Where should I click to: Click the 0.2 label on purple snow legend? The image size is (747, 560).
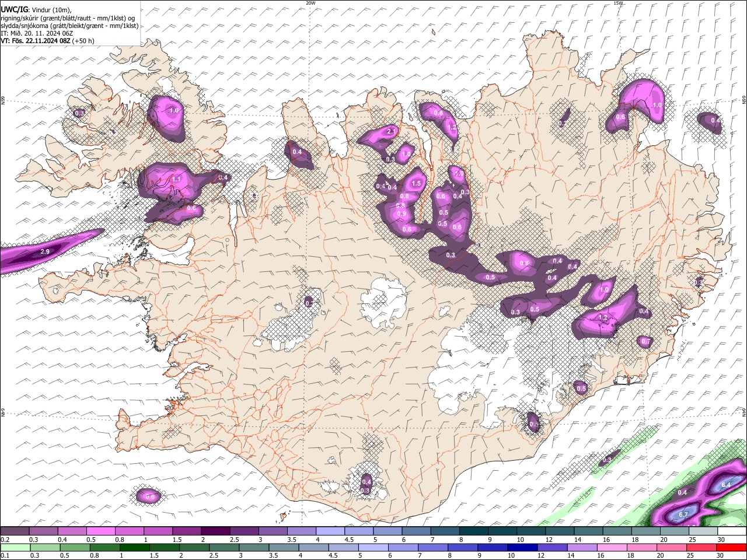(x=5, y=540)
